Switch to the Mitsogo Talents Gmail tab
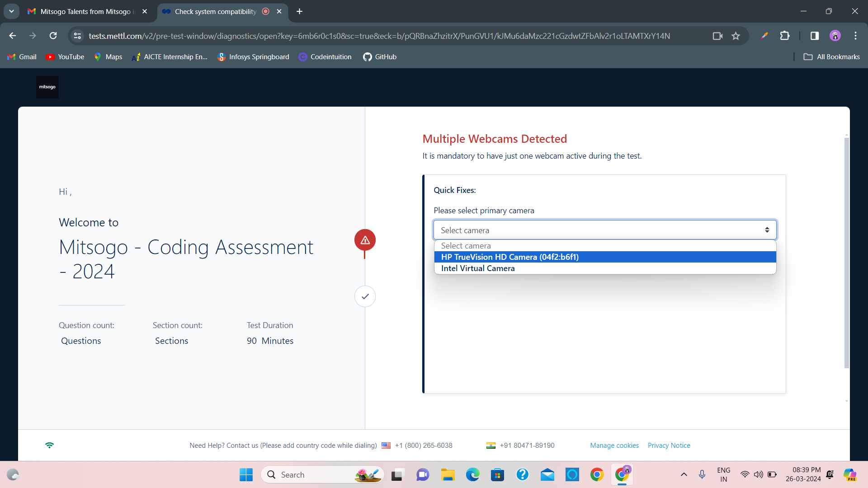This screenshot has height=488, width=868. pyautogui.click(x=86, y=11)
